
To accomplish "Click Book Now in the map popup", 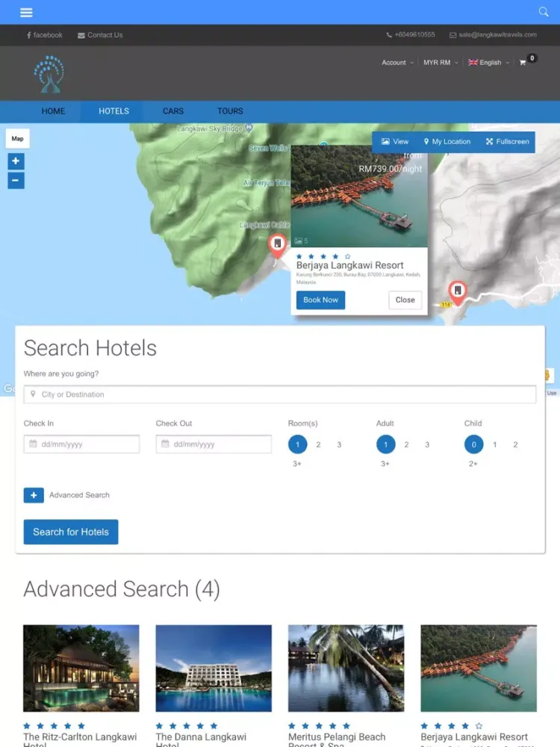I will click(320, 300).
